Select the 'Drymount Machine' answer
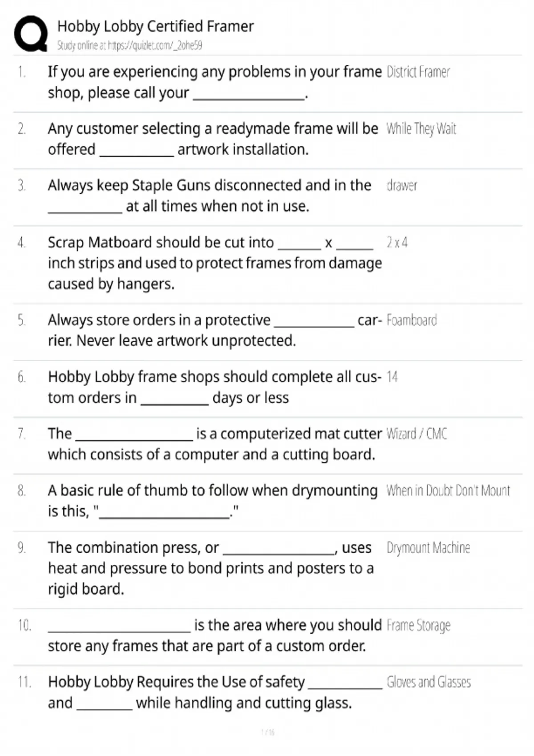The height and width of the screenshot is (756, 534). tap(428, 547)
